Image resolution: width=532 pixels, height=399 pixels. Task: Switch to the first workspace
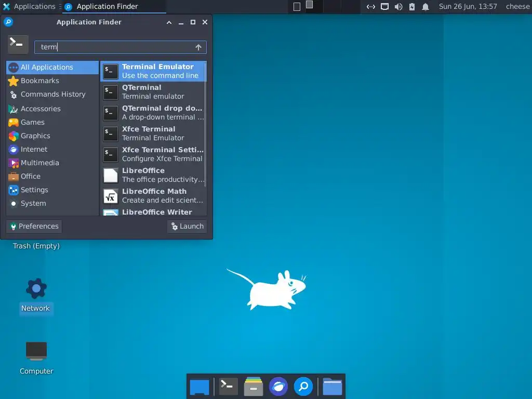pyautogui.click(x=297, y=6)
